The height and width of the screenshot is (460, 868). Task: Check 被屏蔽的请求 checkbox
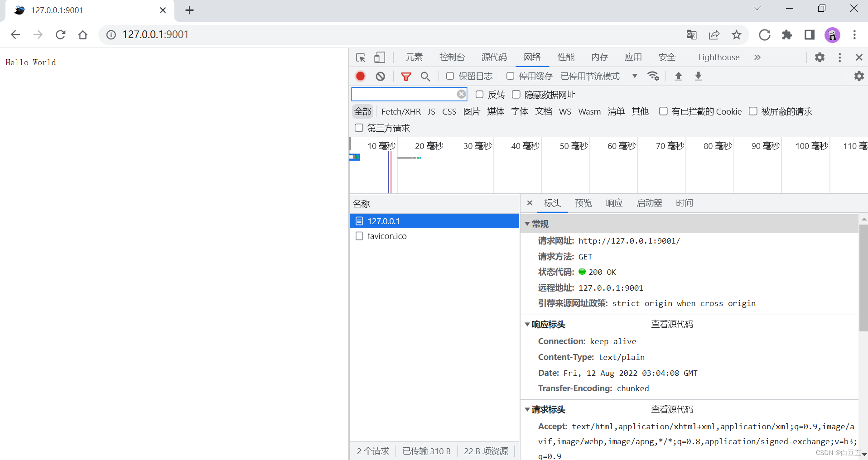coord(753,111)
